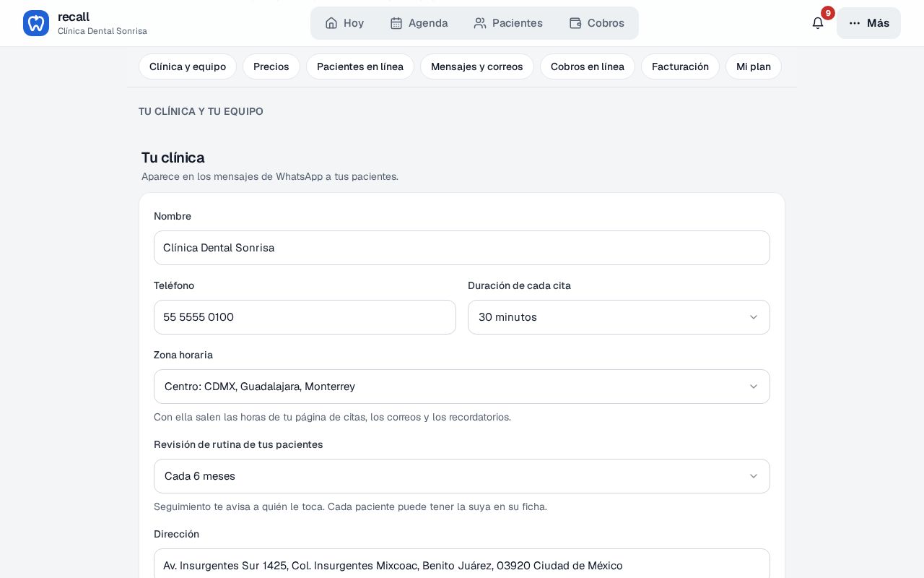924x578 pixels.
Task: Click the Teléfono input field
Action: pos(305,317)
